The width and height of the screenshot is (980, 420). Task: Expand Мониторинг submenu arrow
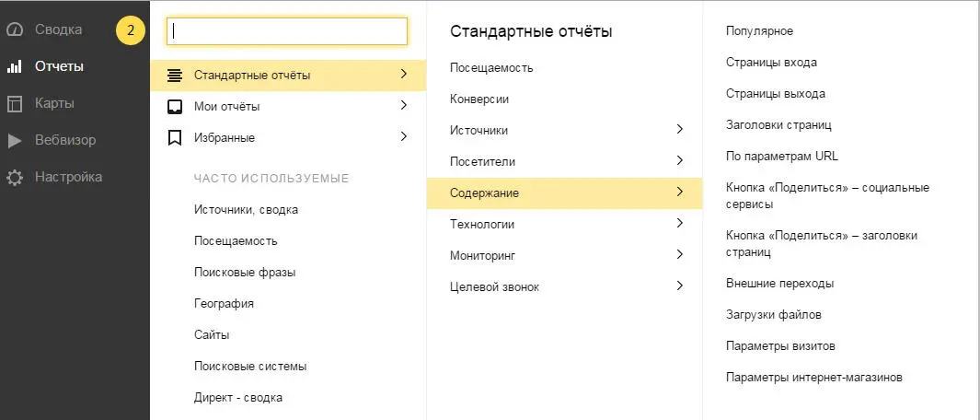(680, 254)
